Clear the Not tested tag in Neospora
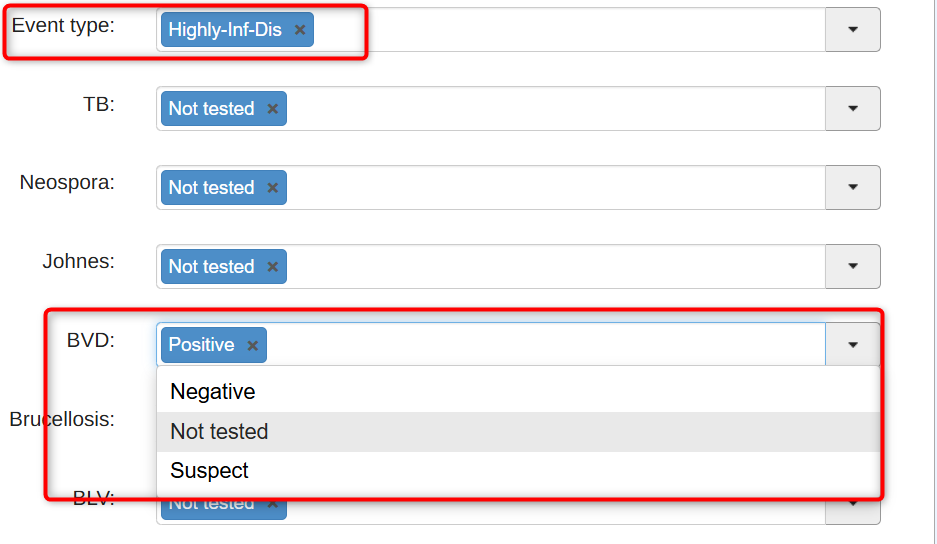The image size is (937, 544). pos(272,188)
